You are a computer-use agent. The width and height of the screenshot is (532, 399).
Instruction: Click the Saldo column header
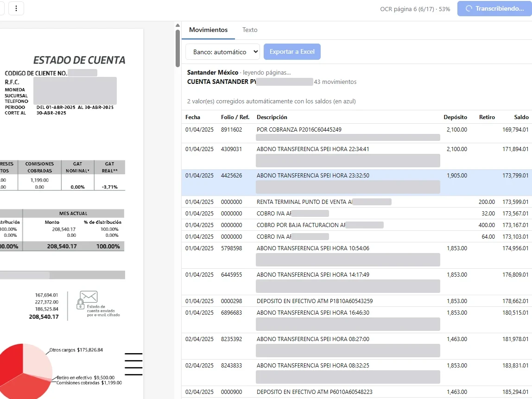(521, 117)
